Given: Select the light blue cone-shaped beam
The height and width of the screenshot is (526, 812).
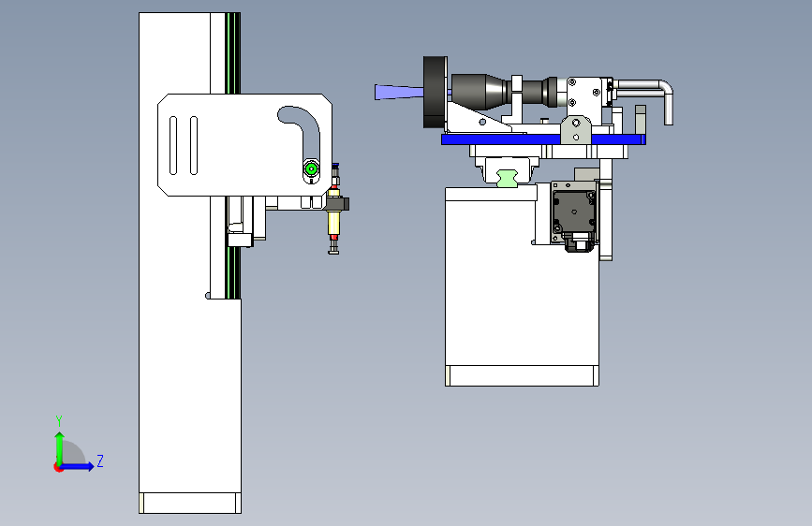Looking at the screenshot, I should pyautogui.click(x=399, y=92).
